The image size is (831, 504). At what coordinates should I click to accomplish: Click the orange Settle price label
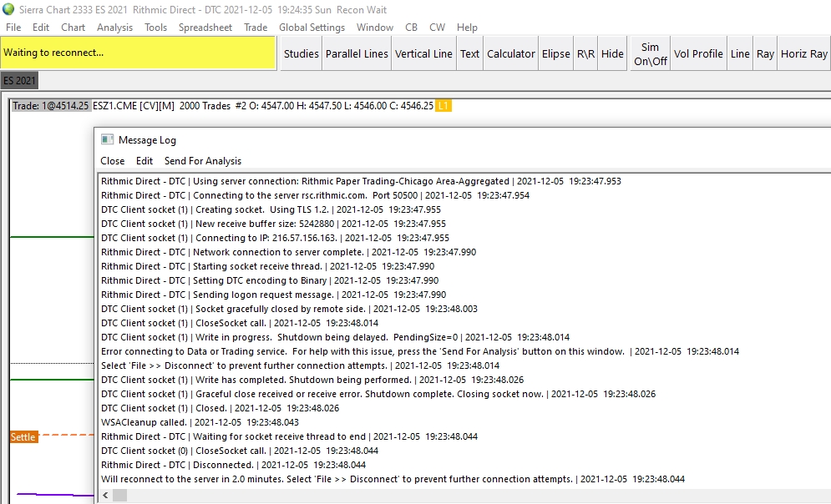click(x=23, y=436)
